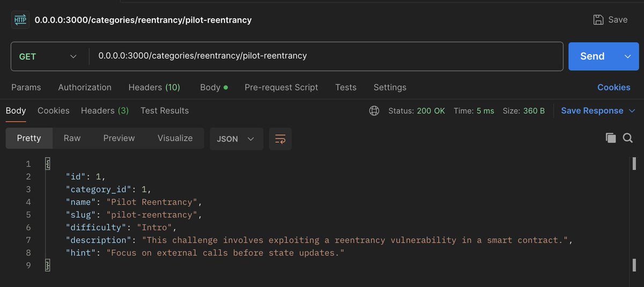This screenshot has height=287, width=644.
Task: Switch to the request Body tab
Action: click(x=214, y=87)
